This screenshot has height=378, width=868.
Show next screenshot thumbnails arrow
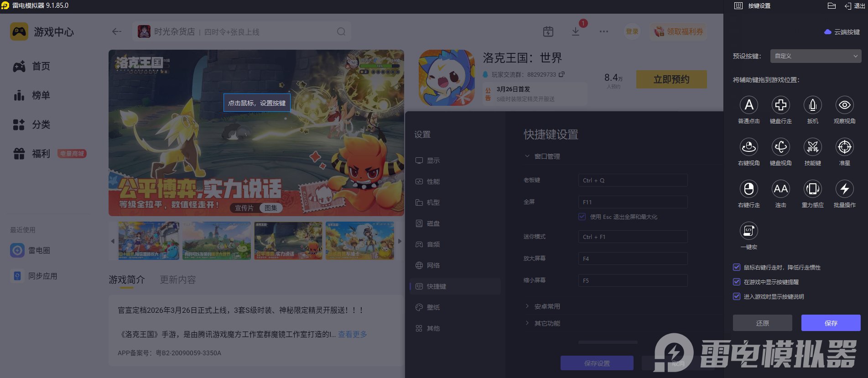tap(400, 241)
